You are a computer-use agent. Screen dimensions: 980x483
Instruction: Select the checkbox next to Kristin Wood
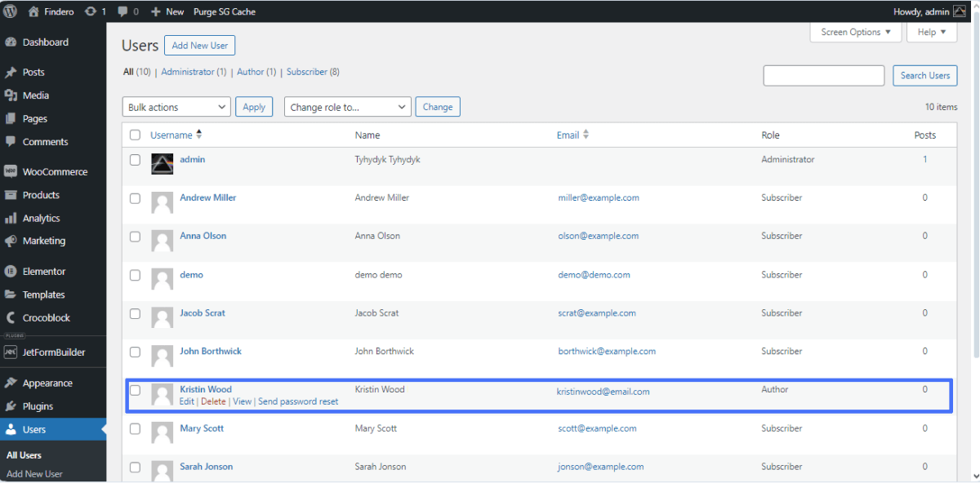[135, 390]
